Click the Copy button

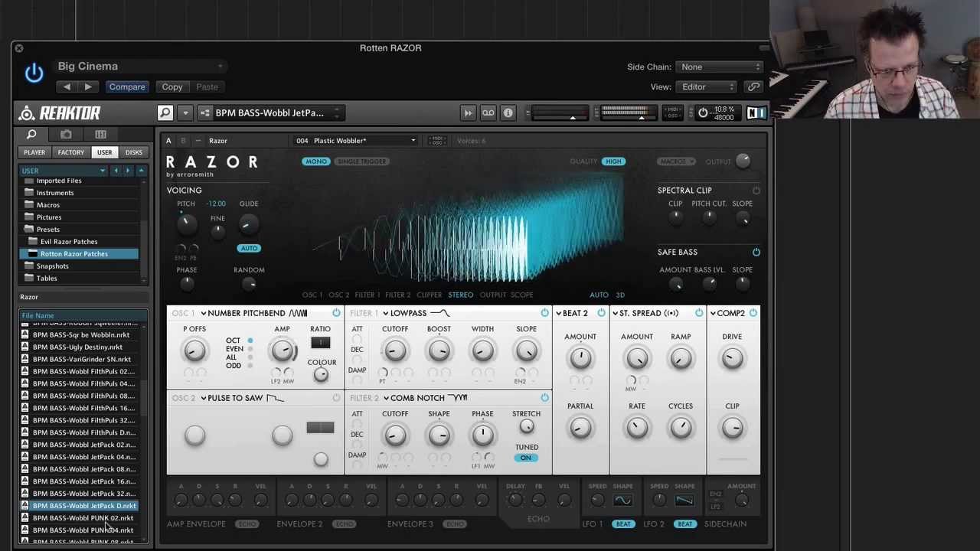click(172, 87)
